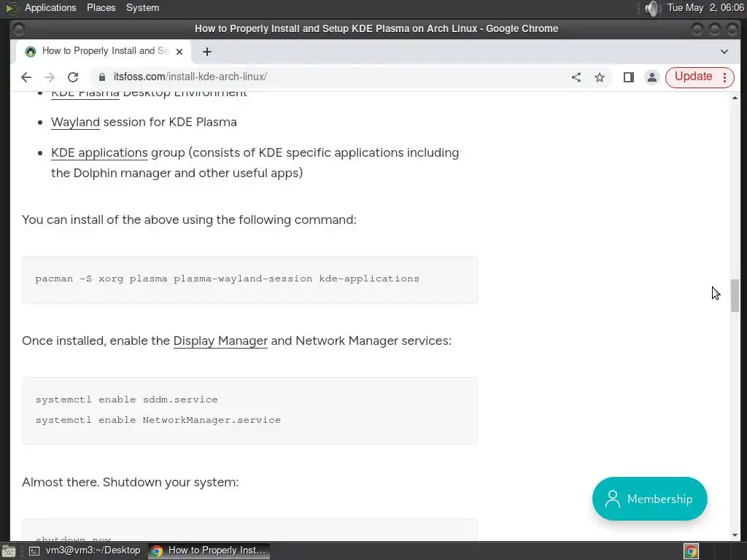
Task: Bookmark this page with star icon
Action: pyautogui.click(x=600, y=77)
